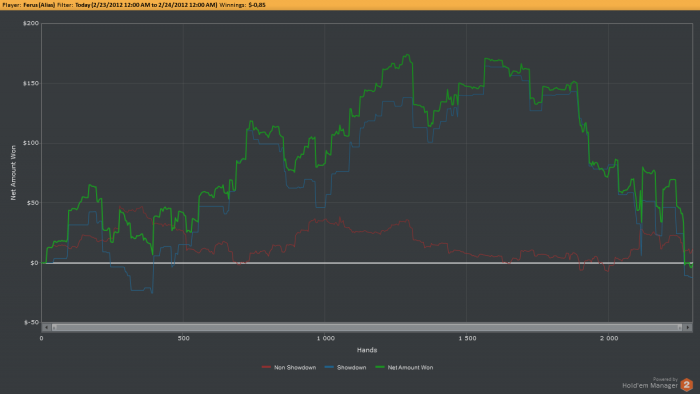This screenshot has height=394, width=700.
Task: Click the 2 000 x-axis label
Action: pos(609,338)
